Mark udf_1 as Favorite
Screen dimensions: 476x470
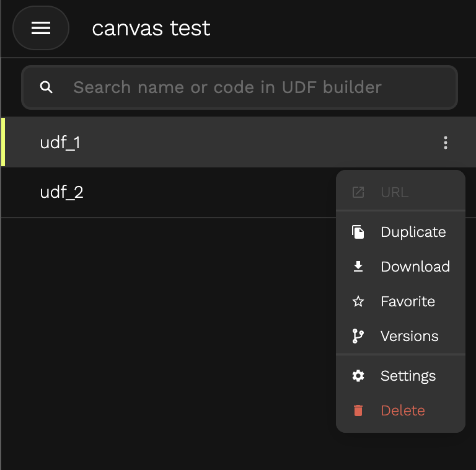click(400, 301)
